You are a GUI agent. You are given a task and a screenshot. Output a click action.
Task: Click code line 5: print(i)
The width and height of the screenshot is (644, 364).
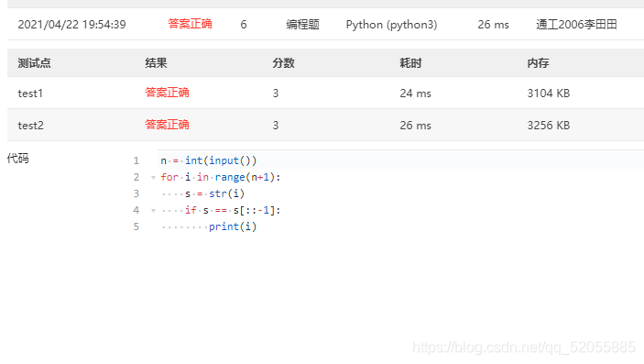tap(233, 226)
